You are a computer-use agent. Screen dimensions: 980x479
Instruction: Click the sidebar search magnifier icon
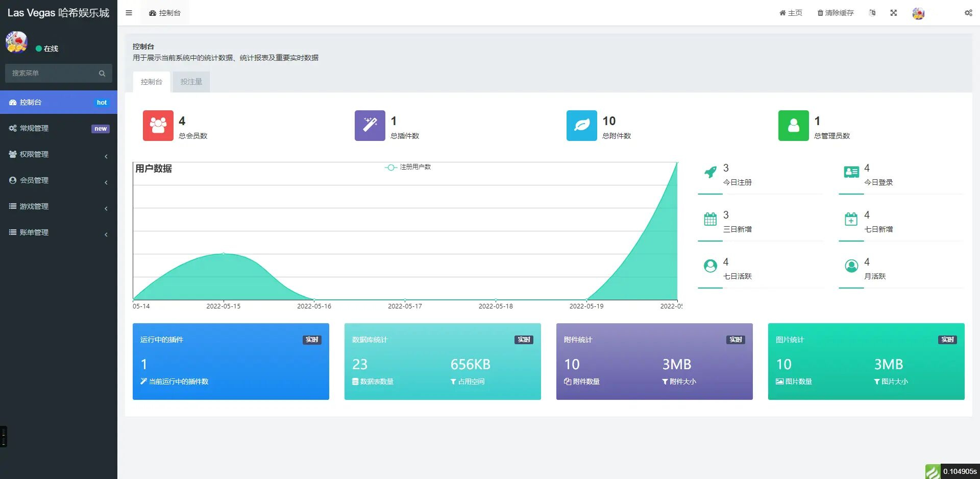(x=102, y=73)
